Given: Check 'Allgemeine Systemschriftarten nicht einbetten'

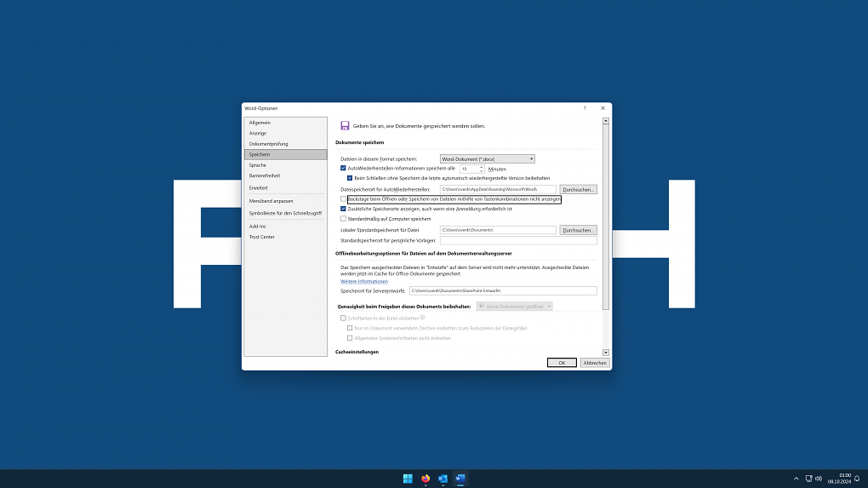Looking at the screenshot, I should coord(350,338).
